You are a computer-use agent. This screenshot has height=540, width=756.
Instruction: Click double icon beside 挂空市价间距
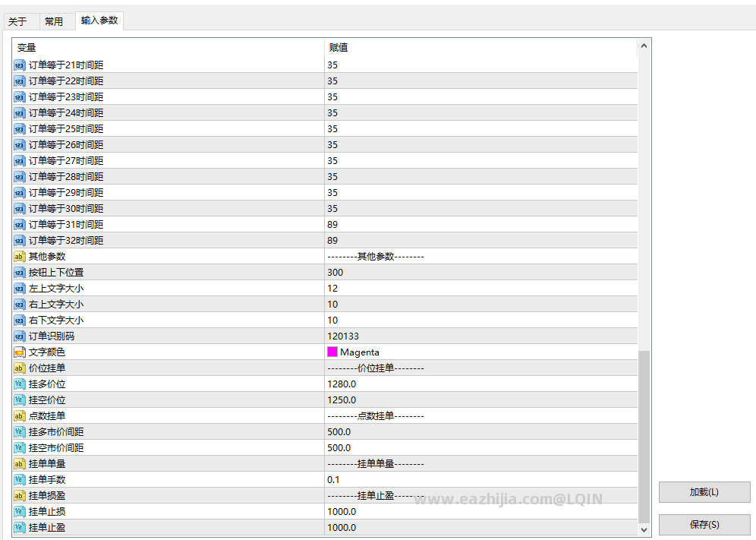click(19, 447)
